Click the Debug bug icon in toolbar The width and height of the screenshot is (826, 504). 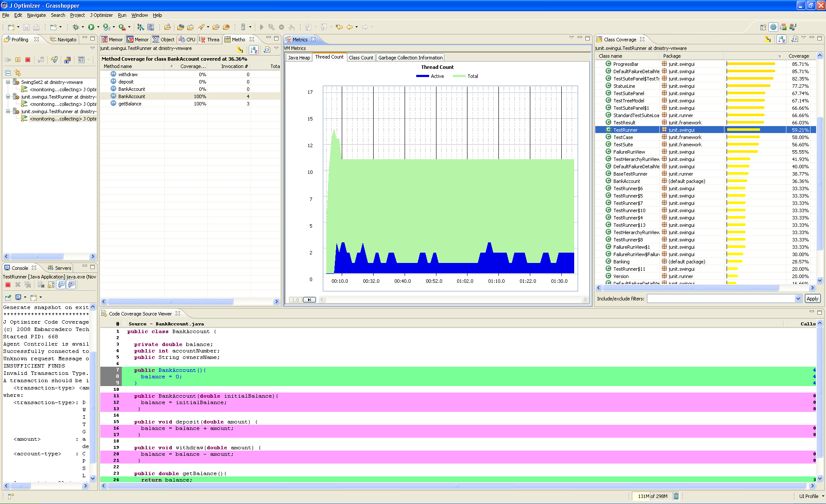76,27
